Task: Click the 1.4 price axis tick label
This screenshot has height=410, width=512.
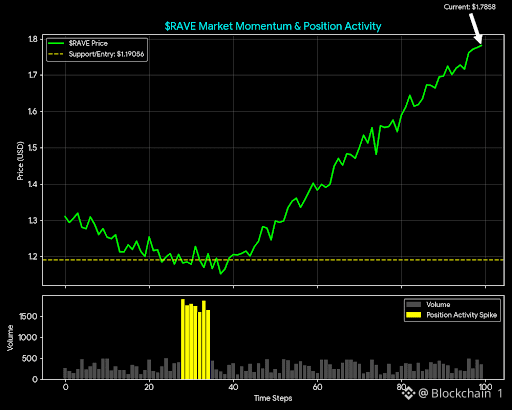Action: [x=33, y=184]
